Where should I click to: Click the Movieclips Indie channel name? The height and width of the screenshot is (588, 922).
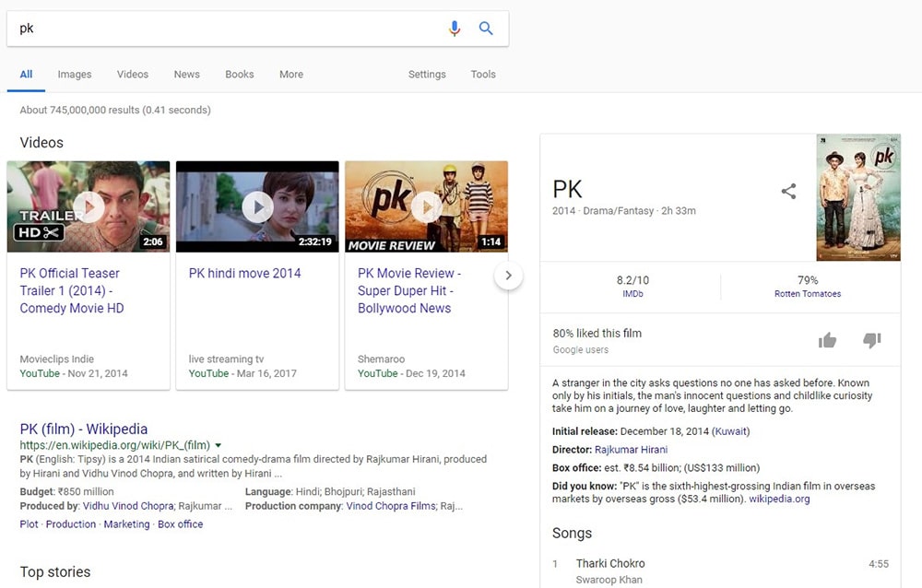[56, 359]
